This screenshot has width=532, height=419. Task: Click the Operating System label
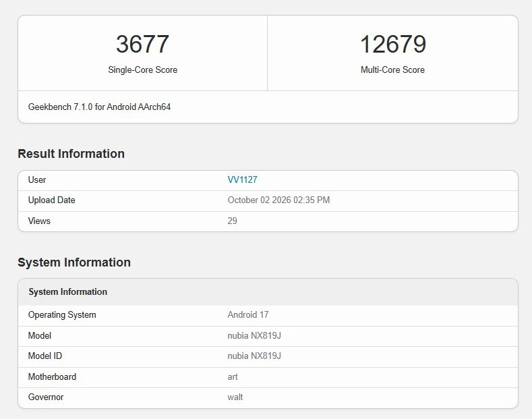point(62,315)
